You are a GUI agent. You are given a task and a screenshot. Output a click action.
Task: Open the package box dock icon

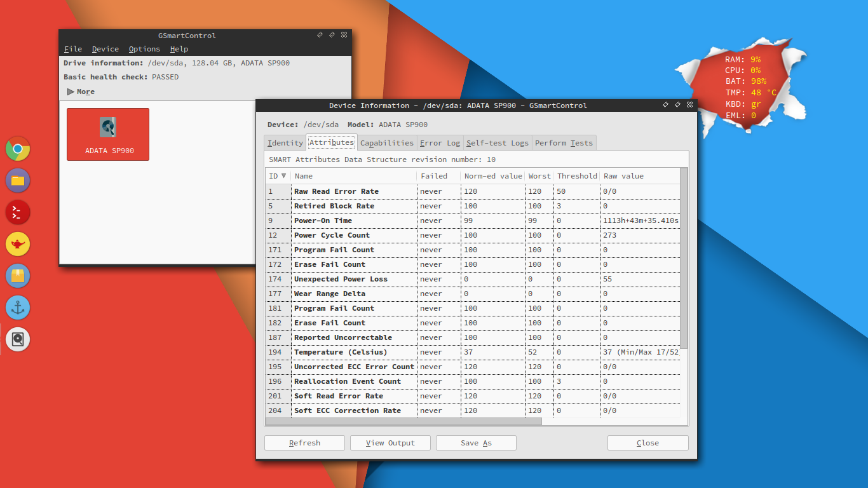(18, 276)
